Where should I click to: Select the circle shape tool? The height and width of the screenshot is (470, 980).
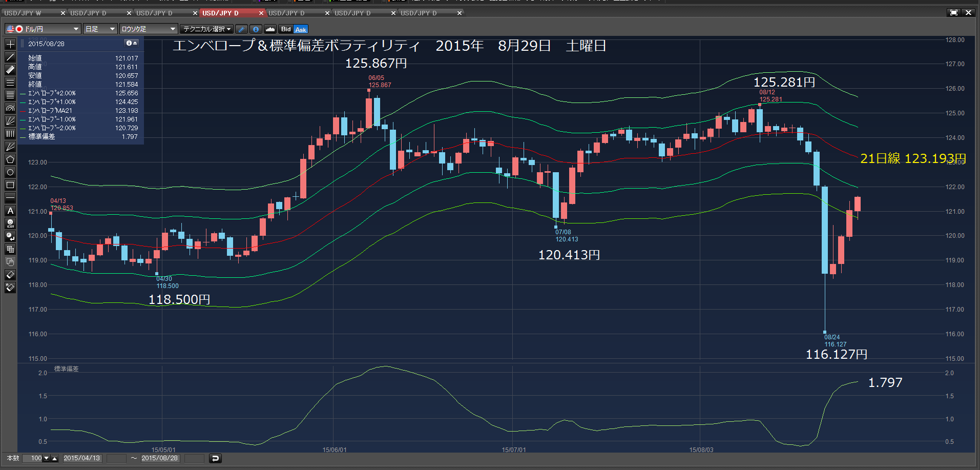click(x=10, y=172)
